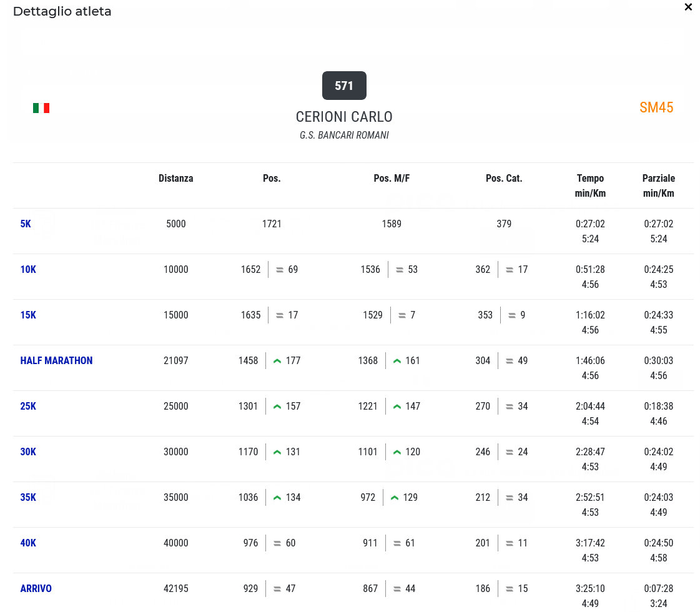Click the 35K split link

click(x=28, y=497)
